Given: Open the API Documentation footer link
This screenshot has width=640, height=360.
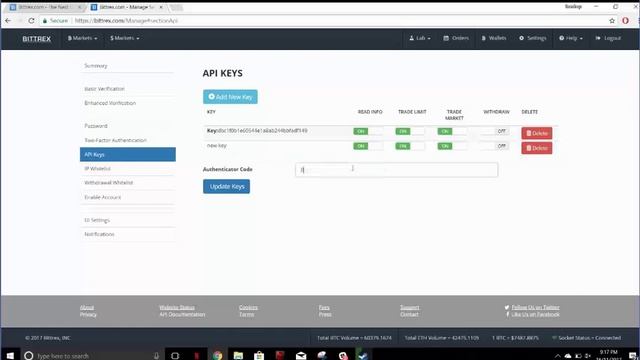Looking at the screenshot, I should [x=182, y=314].
